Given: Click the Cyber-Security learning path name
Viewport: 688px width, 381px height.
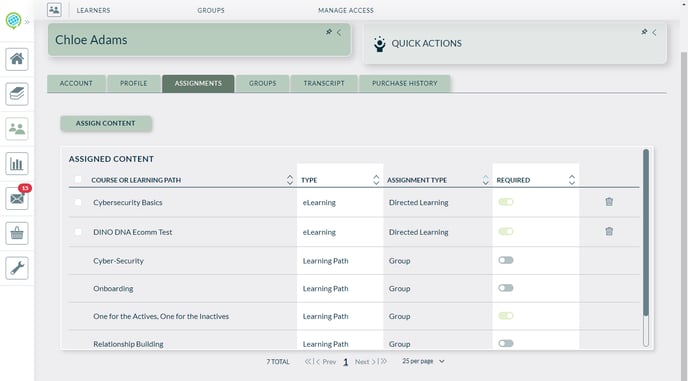Looking at the screenshot, I should coord(118,261).
